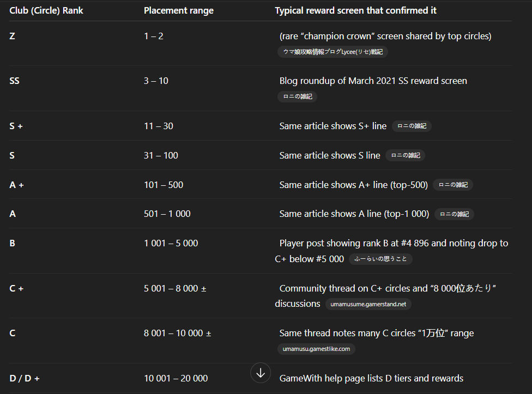Click the '1 001 – 5 000' placement range

171,243
